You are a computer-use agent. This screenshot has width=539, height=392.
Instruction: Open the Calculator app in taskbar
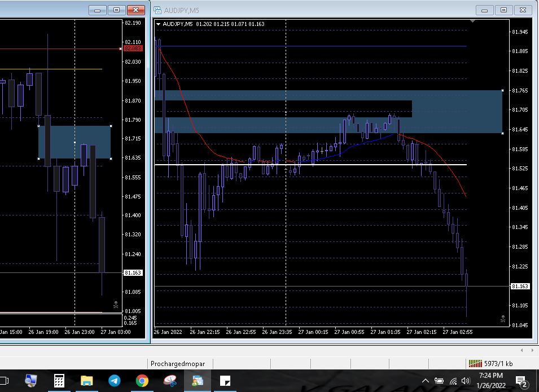[x=59, y=381]
